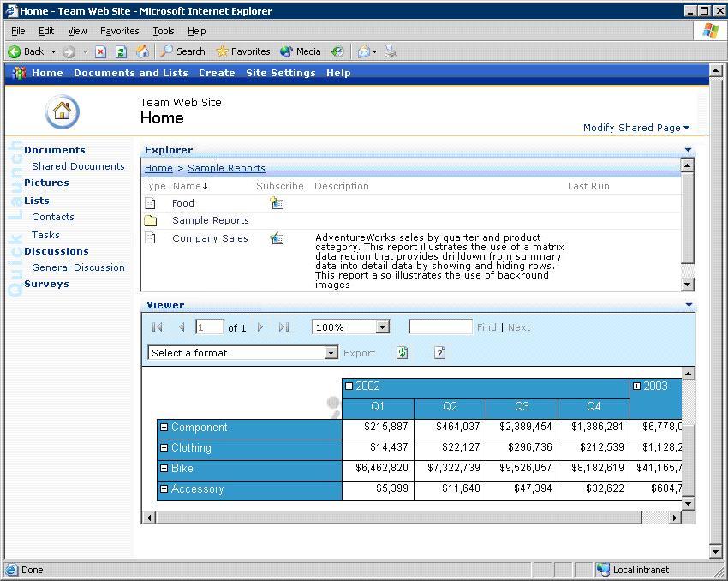The width and height of the screenshot is (728, 581).
Task: Open Site Settings in the navigation bar
Action: point(280,73)
